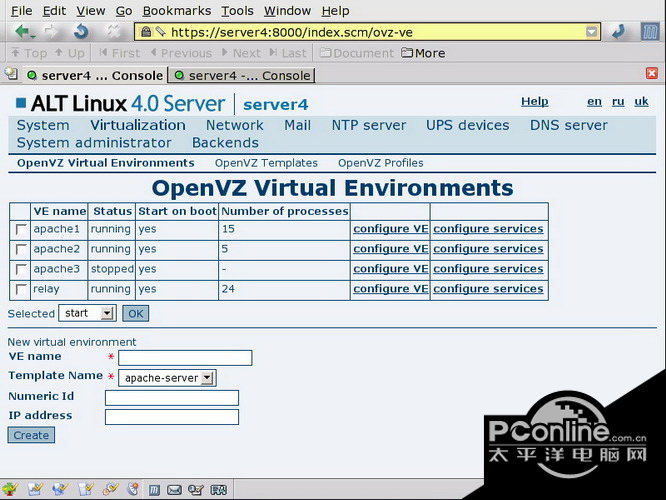This screenshot has width=666, height=500.
Task: Click the blue globe checkmark icon in status bar
Action: [x=60, y=489]
